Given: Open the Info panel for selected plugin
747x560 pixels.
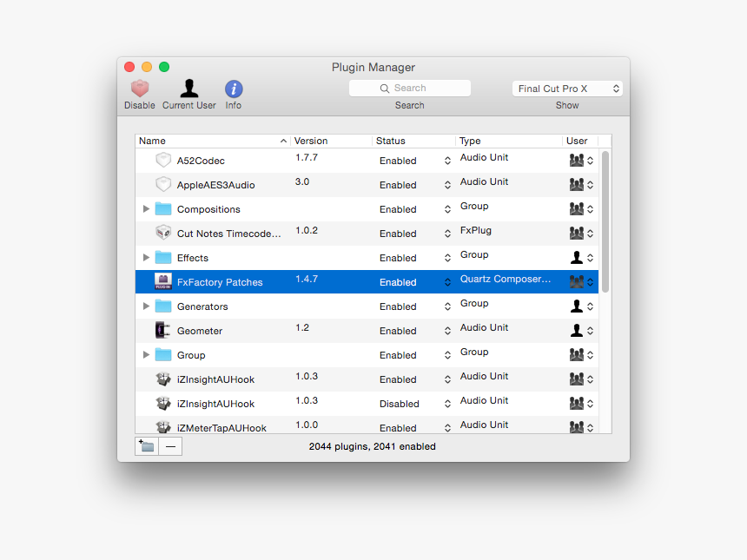Looking at the screenshot, I should click(233, 89).
